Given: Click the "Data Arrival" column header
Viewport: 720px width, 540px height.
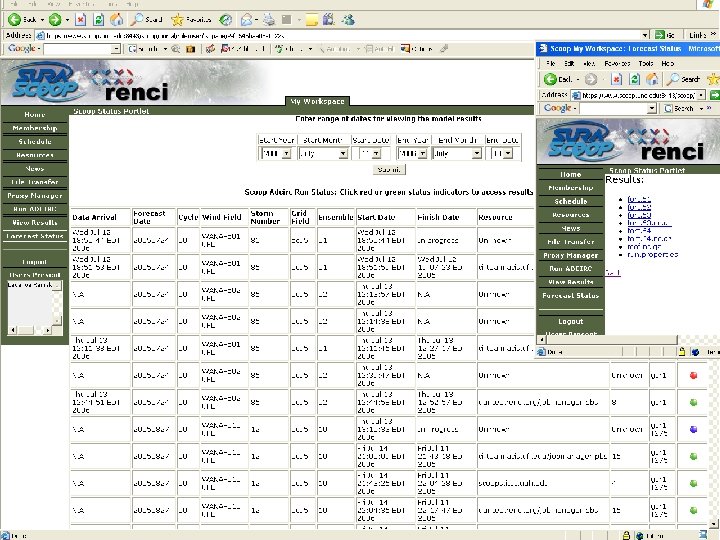Looking at the screenshot, I should (95, 218).
